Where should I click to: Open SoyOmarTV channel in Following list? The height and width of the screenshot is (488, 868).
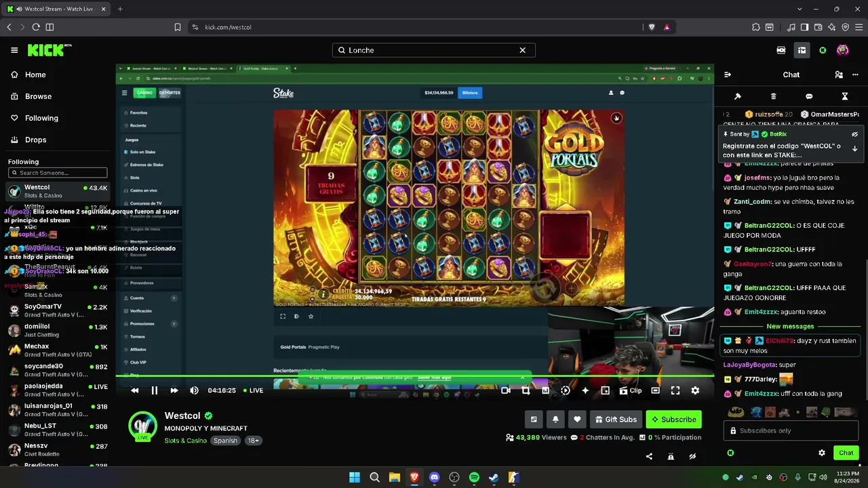coord(58,310)
